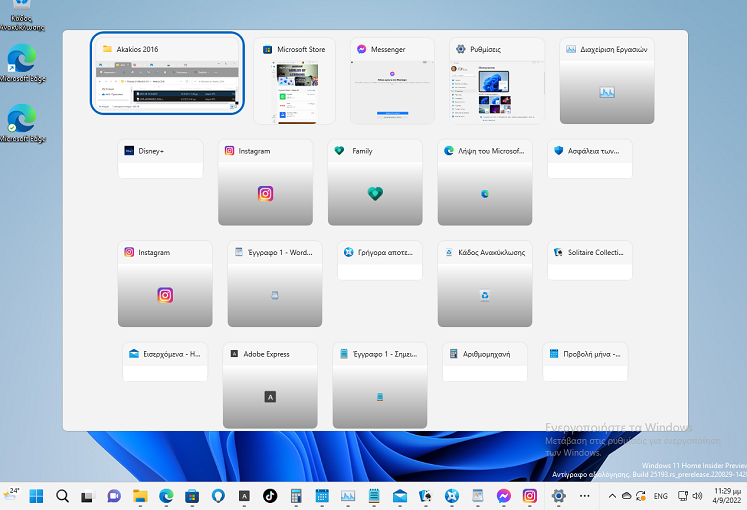This screenshot has width=747, height=510.
Task: Open volume control speaker icon
Action: 697,496
